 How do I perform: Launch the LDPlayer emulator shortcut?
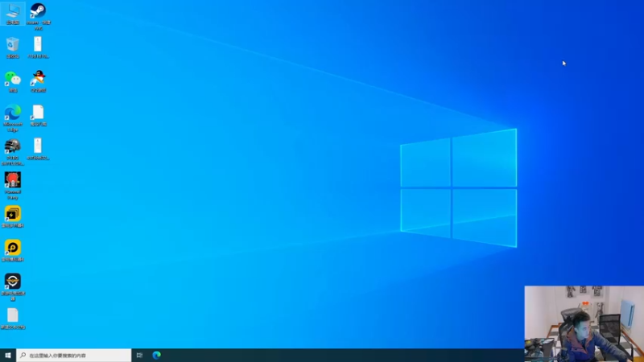pos(13,250)
